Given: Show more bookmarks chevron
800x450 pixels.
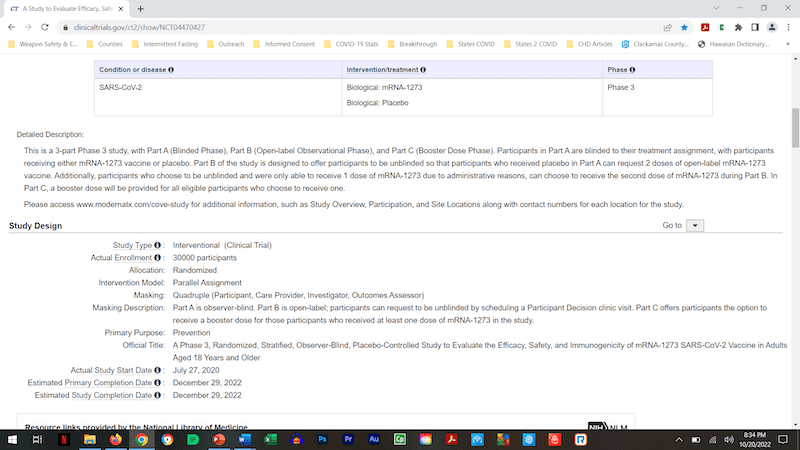Looking at the screenshot, I should point(788,44).
